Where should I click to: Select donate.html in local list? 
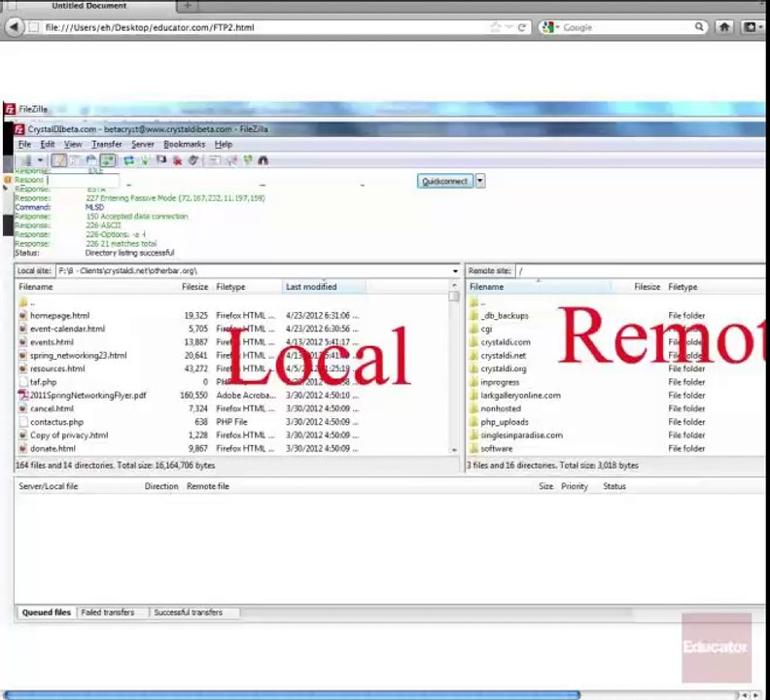(52, 448)
